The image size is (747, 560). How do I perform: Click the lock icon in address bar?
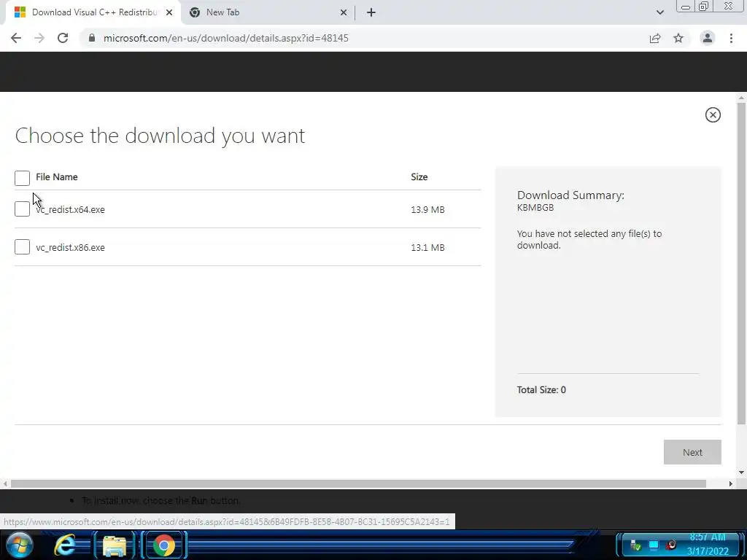[92, 38]
